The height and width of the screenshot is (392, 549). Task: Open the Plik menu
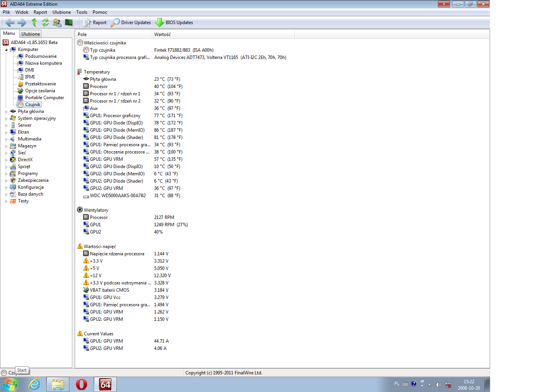click(7, 12)
